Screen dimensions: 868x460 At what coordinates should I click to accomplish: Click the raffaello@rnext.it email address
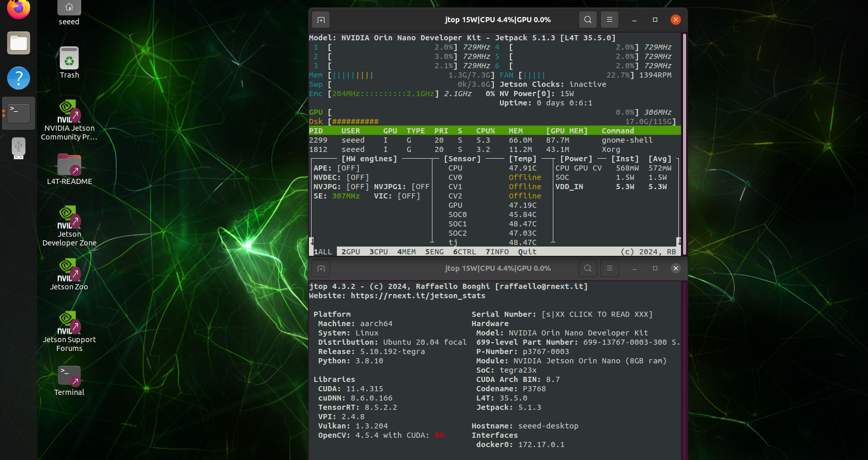click(541, 286)
